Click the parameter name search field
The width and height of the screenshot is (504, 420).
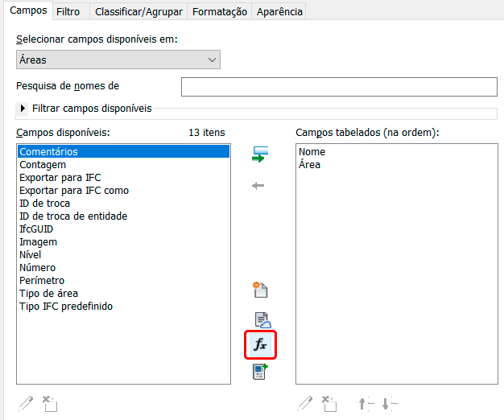[339, 87]
